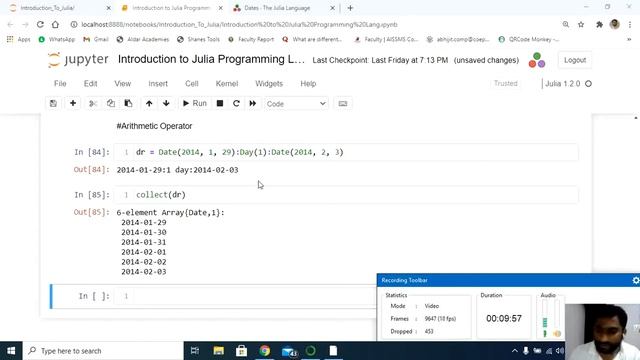Open the Faculty Report bookmark
This screenshot has height=360, width=640.
[251, 39]
